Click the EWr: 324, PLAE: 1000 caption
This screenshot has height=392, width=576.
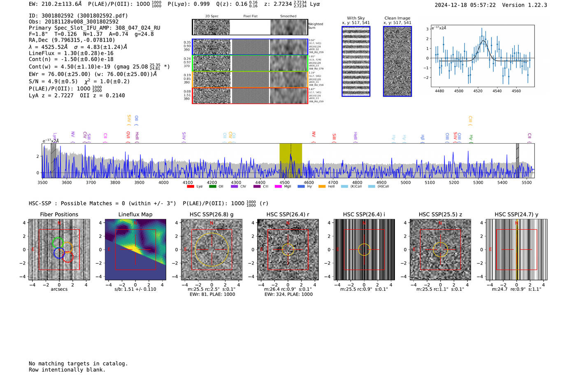(x=288, y=295)
